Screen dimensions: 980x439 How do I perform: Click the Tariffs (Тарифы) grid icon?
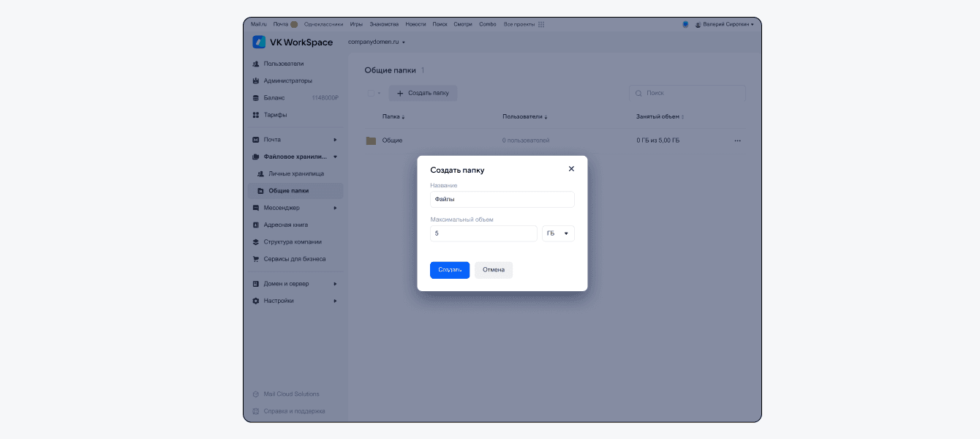(256, 115)
